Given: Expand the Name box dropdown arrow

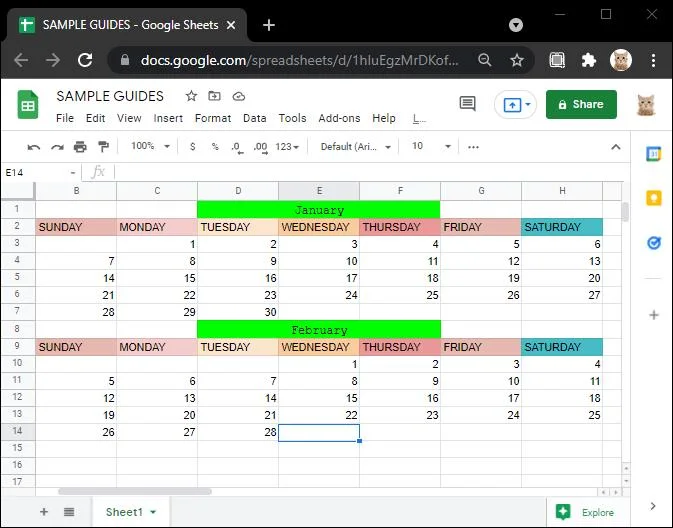Looking at the screenshot, I should point(73,173).
